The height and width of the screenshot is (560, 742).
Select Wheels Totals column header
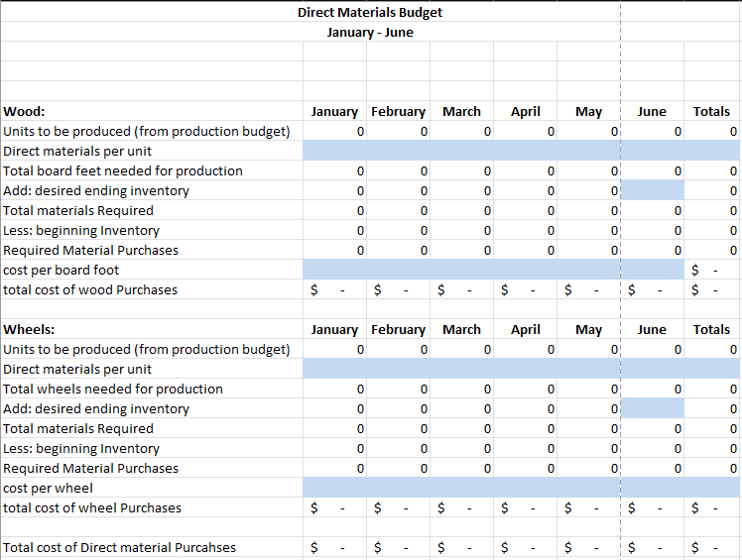click(x=712, y=330)
